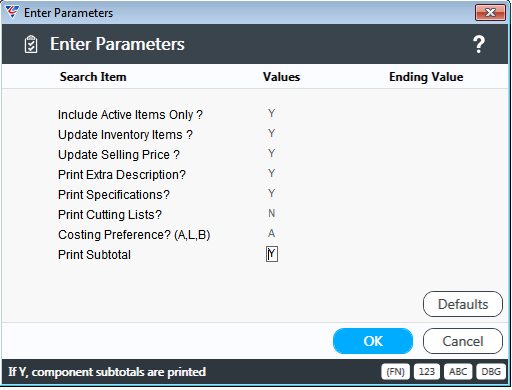Confirm parameters with the OK button
The image size is (512, 390).
(373, 341)
